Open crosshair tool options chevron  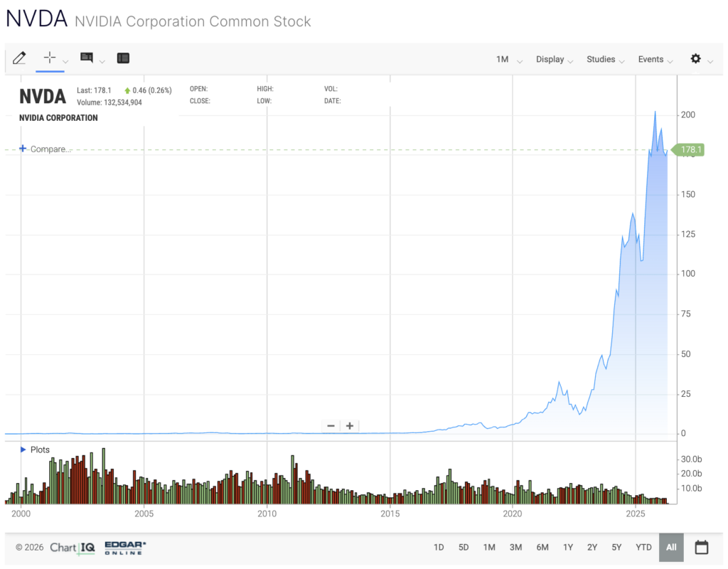point(65,62)
